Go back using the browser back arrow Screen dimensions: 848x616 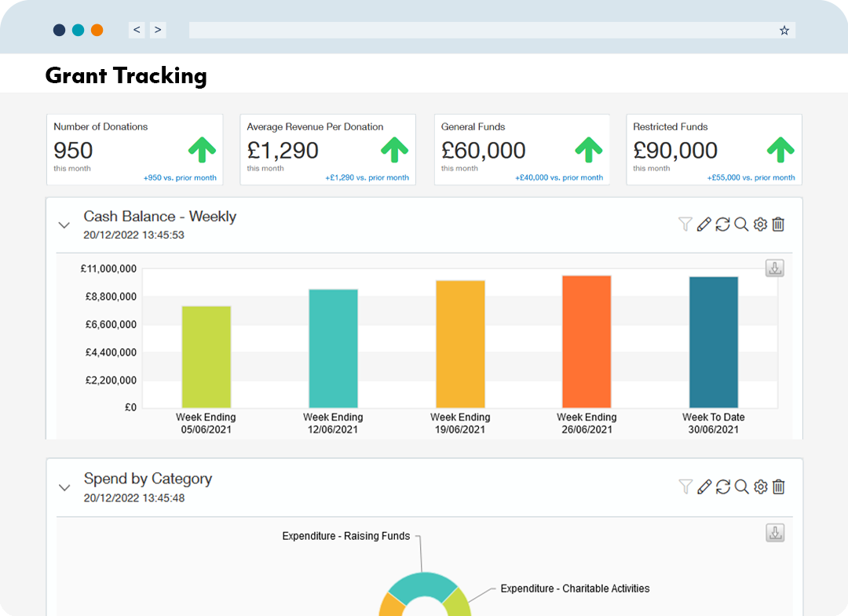click(x=137, y=30)
